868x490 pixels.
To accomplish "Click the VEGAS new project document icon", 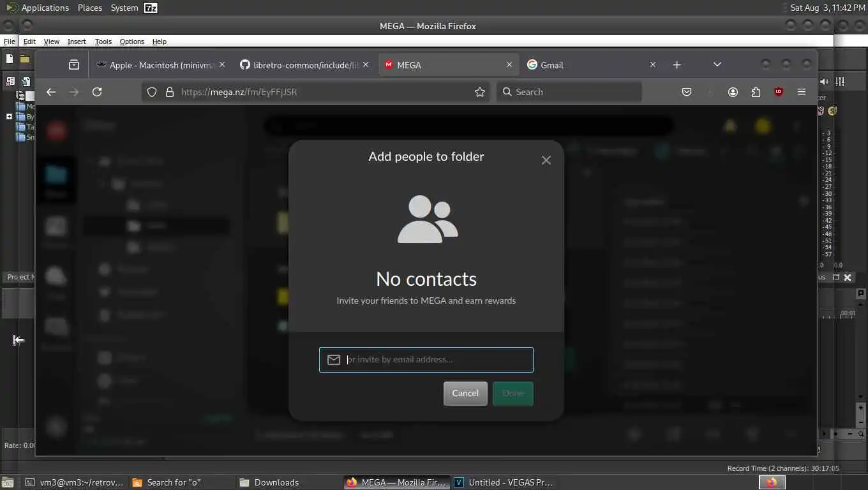I will [10, 59].
